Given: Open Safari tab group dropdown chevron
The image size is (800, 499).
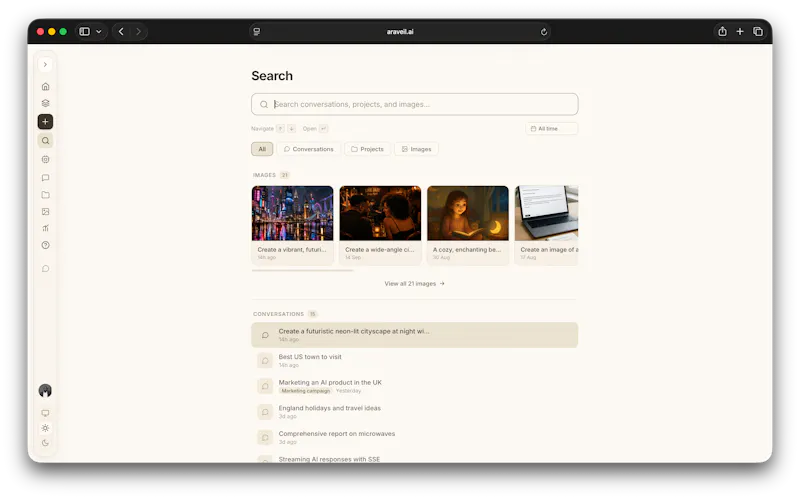Looking at the screenshot, I should [x=99, y=32].
